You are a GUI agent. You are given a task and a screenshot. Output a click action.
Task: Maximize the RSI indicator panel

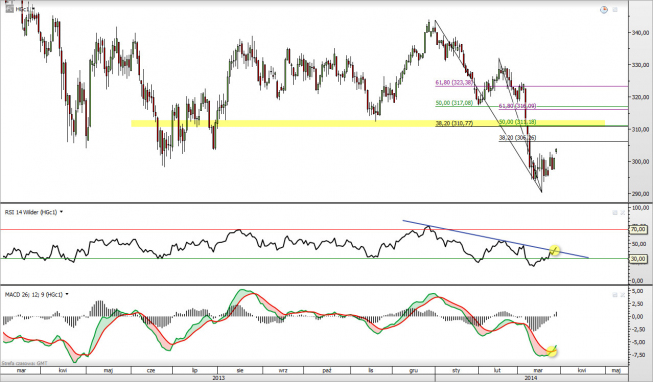[615, 212]
